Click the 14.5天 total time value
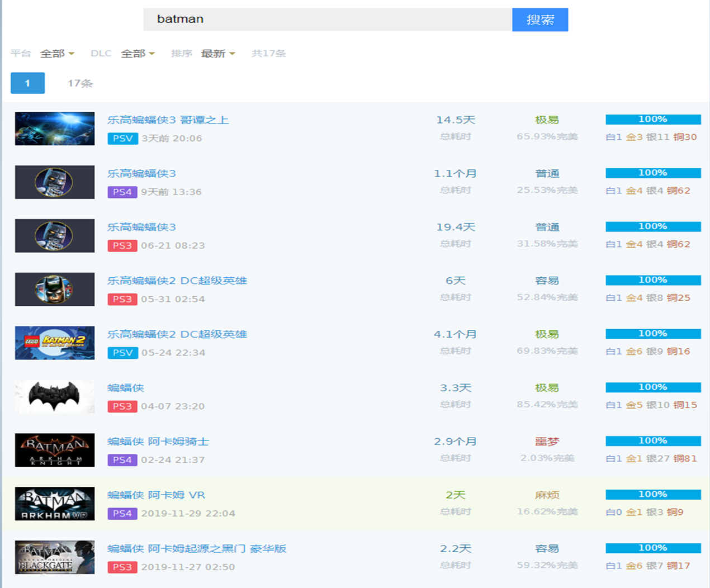The height and width of the screenshot is (588, 710). coord(456,120)
